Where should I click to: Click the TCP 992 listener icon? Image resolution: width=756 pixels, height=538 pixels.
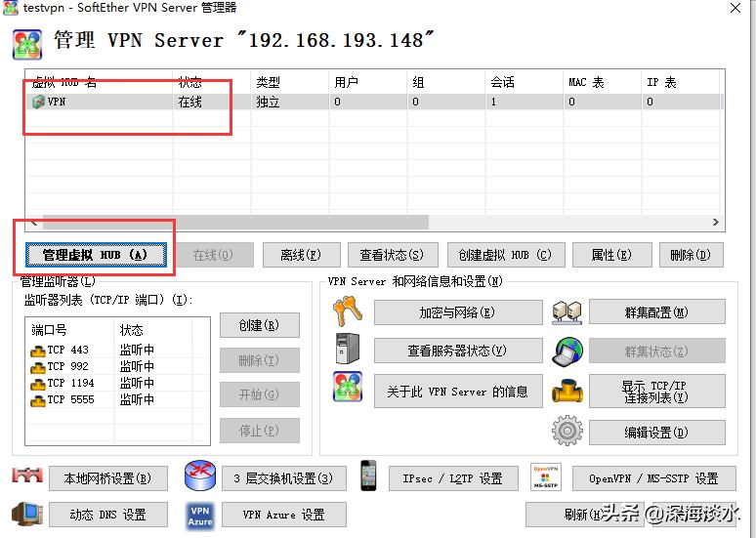(38, 367)
